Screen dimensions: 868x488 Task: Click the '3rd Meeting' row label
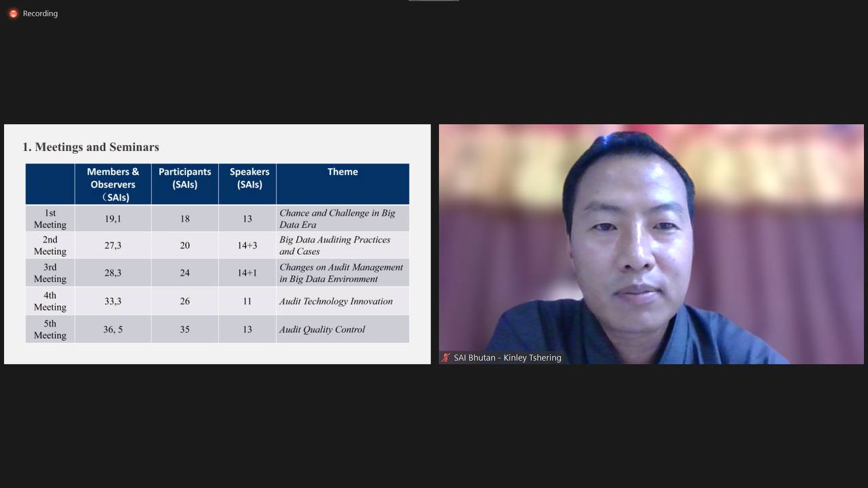pos(50,273)
